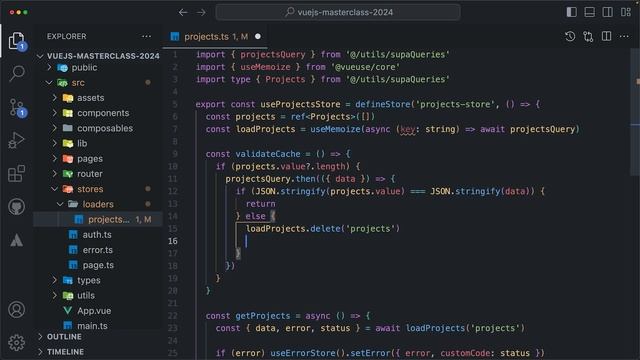Open the editor More Actions ellipsis
The width and height of the screenshot is (640, 360).
tap(624, 36)
